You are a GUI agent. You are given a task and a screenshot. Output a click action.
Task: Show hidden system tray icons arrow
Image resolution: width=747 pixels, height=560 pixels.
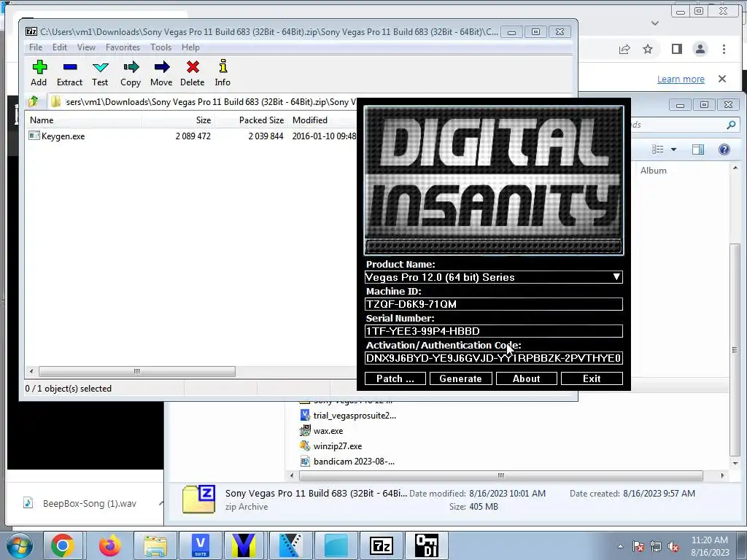620,547
